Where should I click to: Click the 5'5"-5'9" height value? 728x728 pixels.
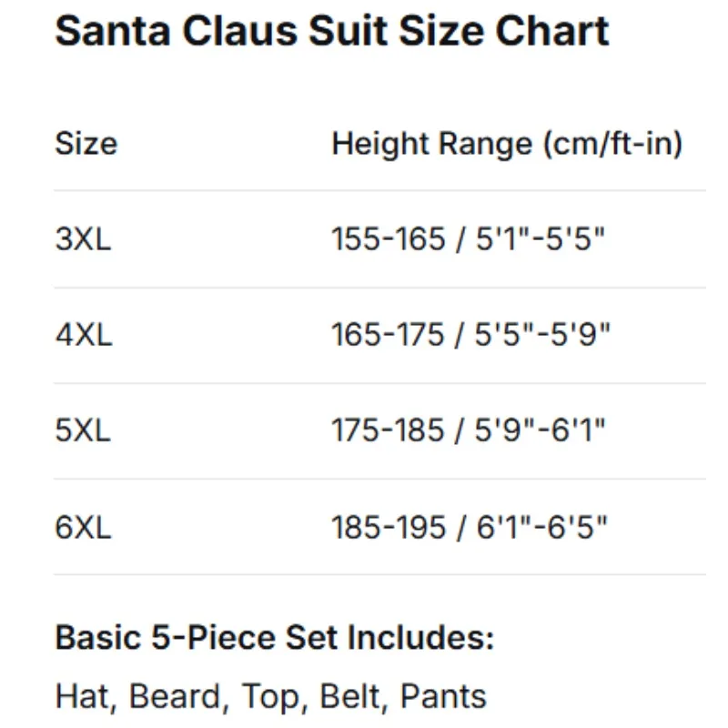pyautogui.click(x=543, y=335)
